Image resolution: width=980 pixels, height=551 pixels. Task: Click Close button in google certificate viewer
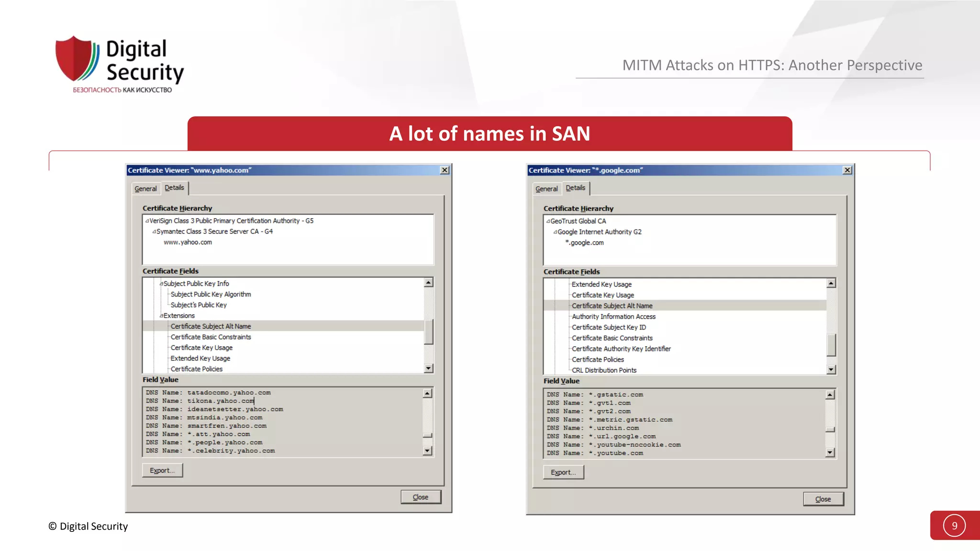pos(823,499)
